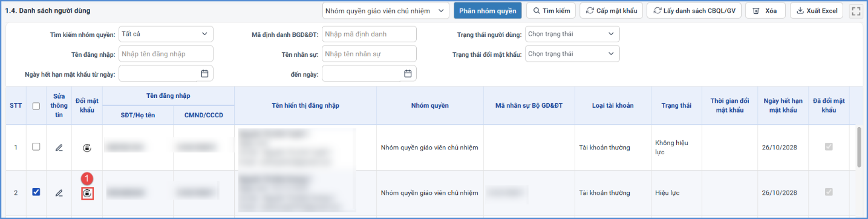Screen dimensions: 868x219
Task: Click the 'Trạng thái' column header
Action: (676, 105)
